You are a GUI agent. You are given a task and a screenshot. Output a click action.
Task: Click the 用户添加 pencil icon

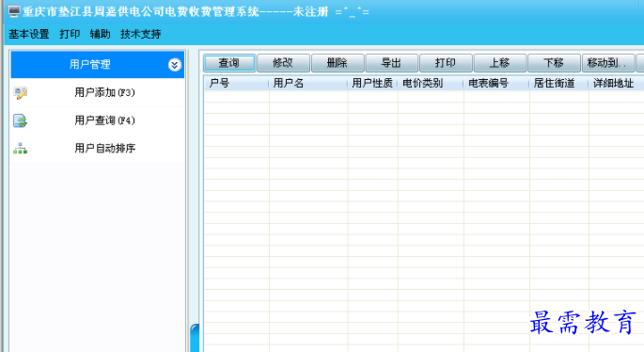[20, 93]
